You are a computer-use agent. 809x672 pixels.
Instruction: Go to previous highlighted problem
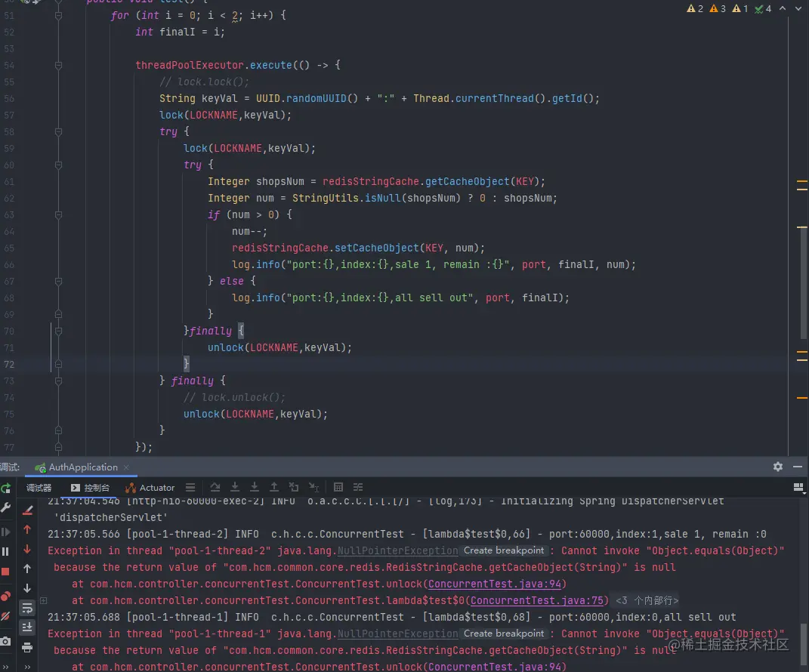(783, 8)
